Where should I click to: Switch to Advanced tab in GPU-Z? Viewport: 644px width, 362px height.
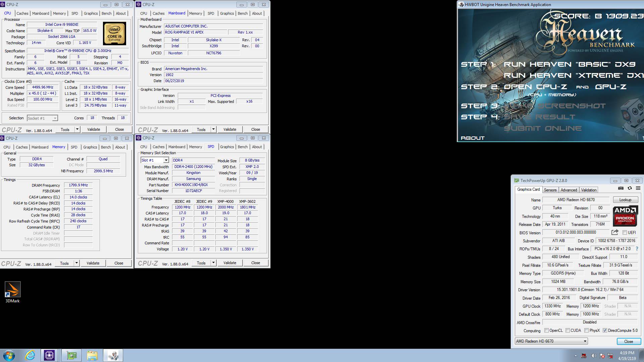(569, 190)
